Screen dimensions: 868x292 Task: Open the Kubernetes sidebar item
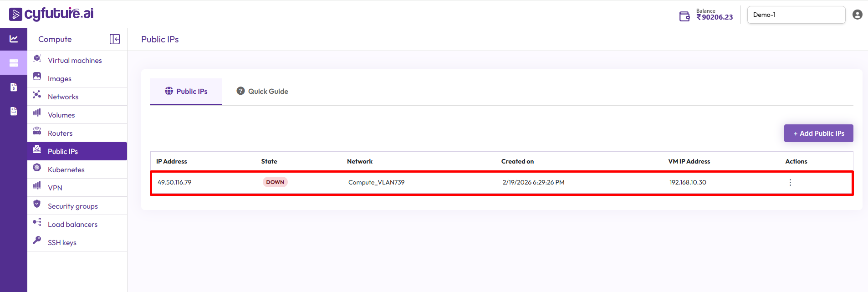tap(66, 169)
